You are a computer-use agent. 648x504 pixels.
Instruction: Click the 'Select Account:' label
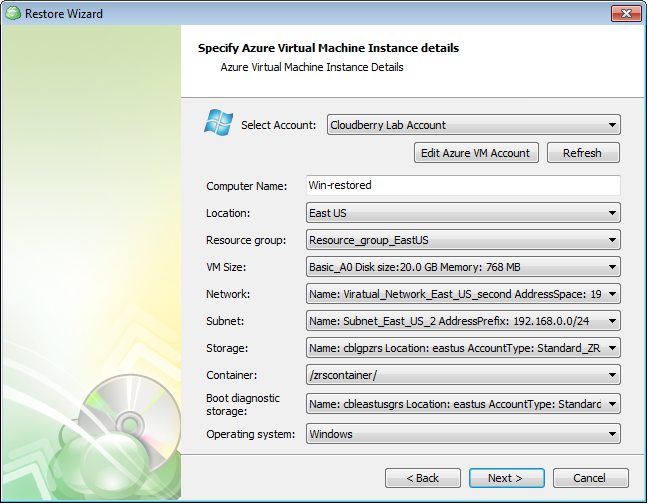tap(279, 125)
